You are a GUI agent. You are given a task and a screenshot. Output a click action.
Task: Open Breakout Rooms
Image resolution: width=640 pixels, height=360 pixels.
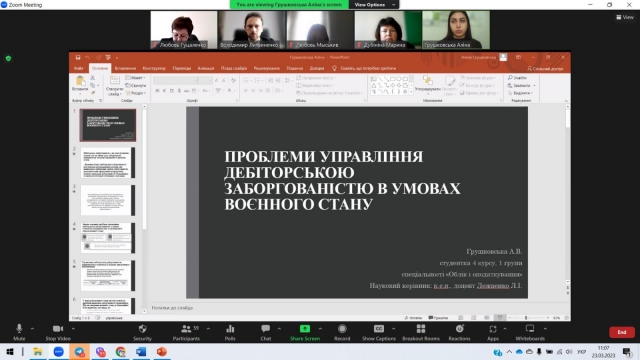pos(421,332)
